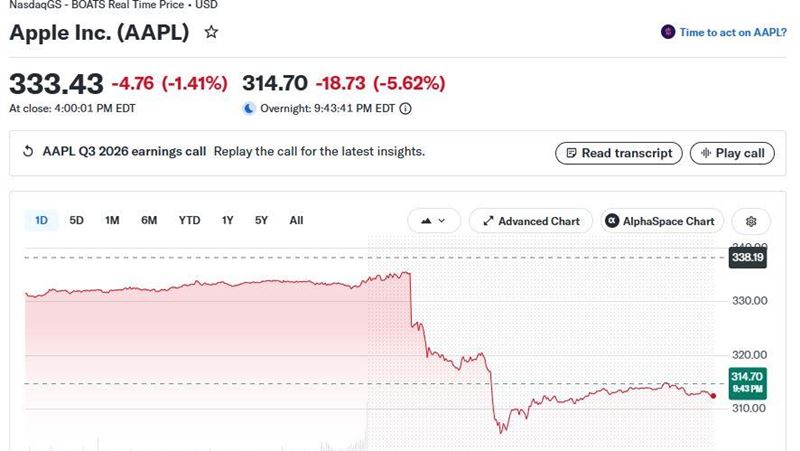Select the 1Y range
The height and width of the screenshot is (451, 800).
(228, 220)
